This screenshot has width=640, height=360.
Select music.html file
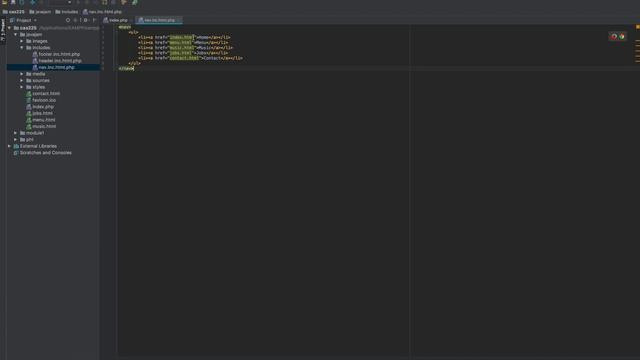[41, 126]
